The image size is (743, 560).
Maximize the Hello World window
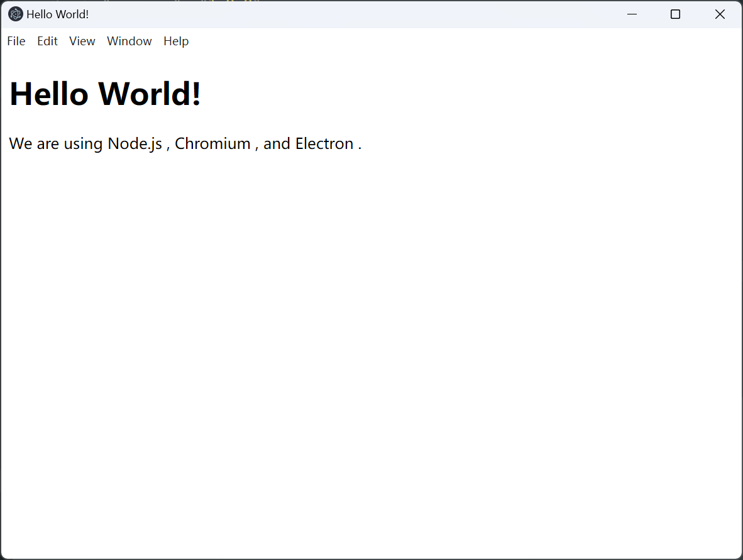676,14
